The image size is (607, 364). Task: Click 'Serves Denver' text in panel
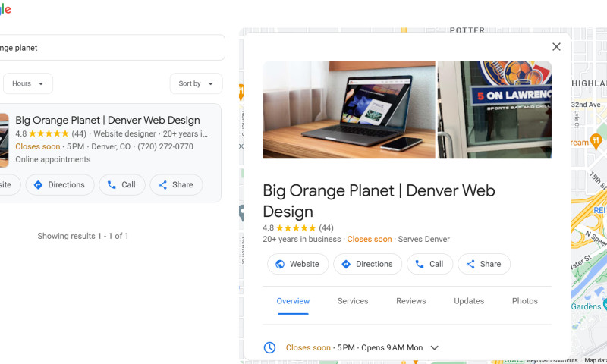[x=424, y=240]
